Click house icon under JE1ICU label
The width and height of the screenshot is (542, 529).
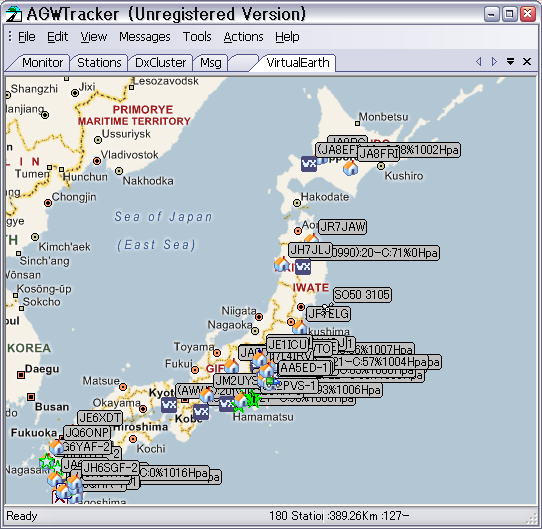pos(259,358)
